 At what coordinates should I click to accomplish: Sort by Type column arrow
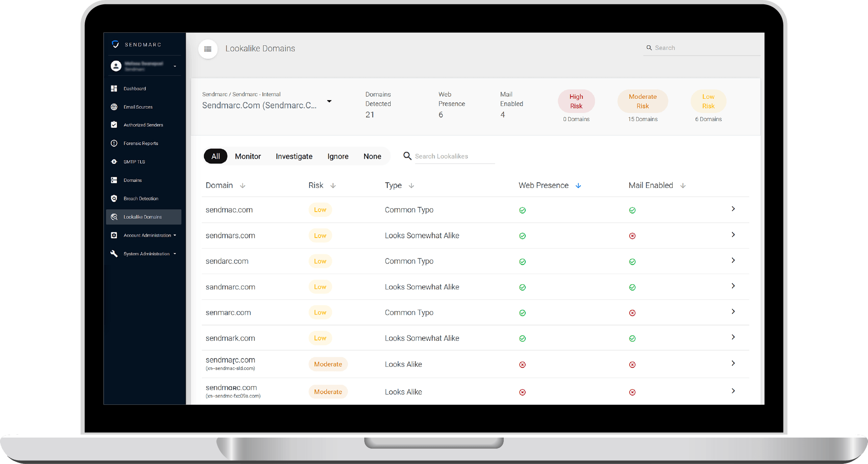tap(411, 186)
